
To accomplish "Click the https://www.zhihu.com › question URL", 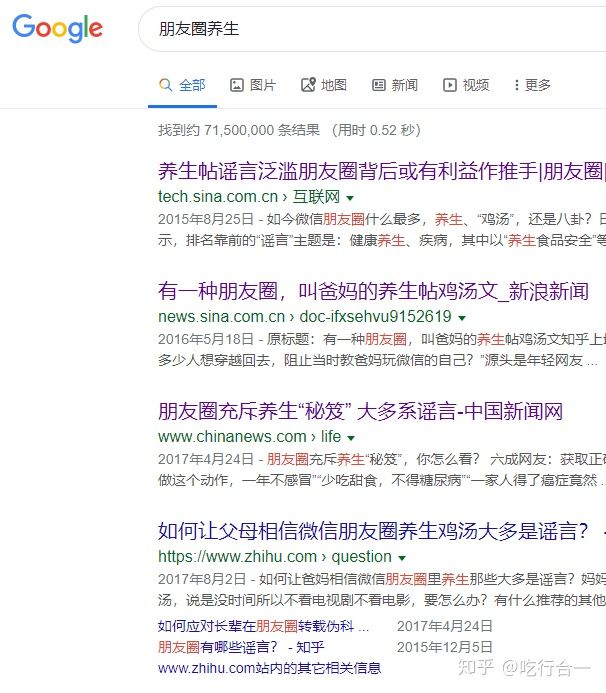I will pos(275,556).
